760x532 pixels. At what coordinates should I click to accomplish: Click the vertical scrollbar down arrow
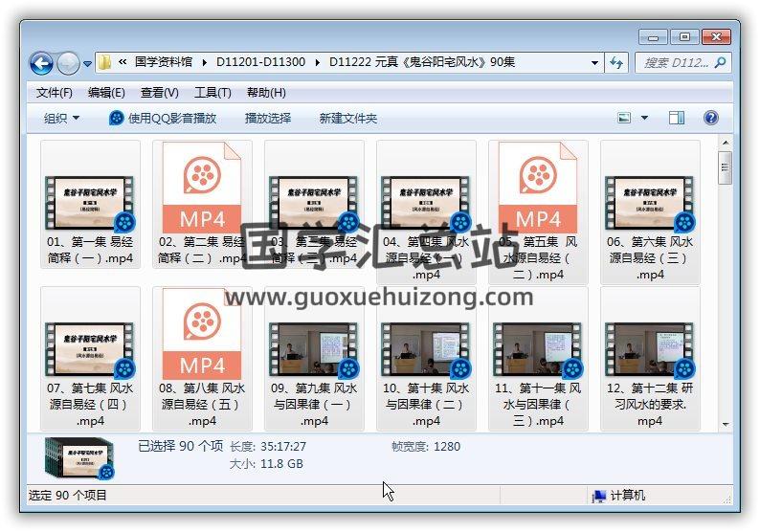(x=726, y=423)
